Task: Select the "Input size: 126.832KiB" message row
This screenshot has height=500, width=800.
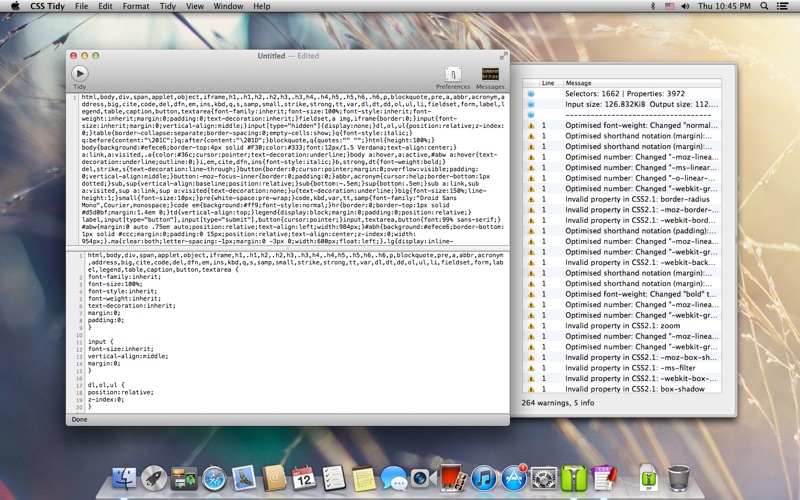Action: (x=622, y=104)
